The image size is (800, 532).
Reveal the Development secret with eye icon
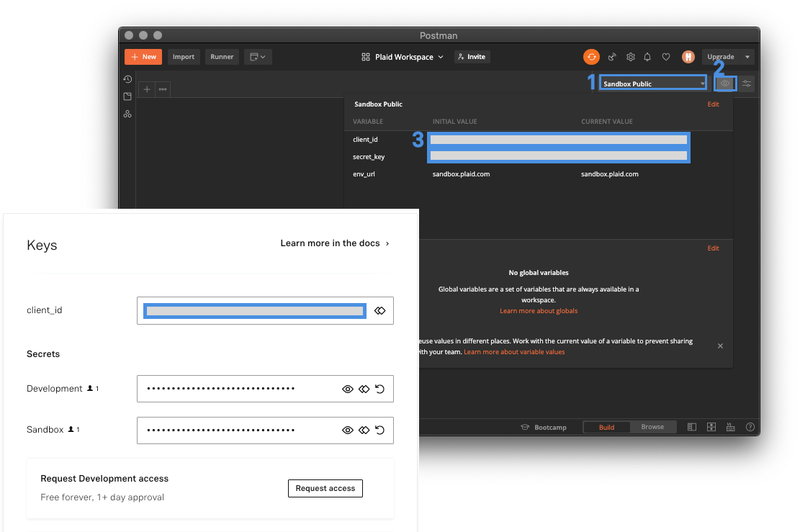[348, 389]
